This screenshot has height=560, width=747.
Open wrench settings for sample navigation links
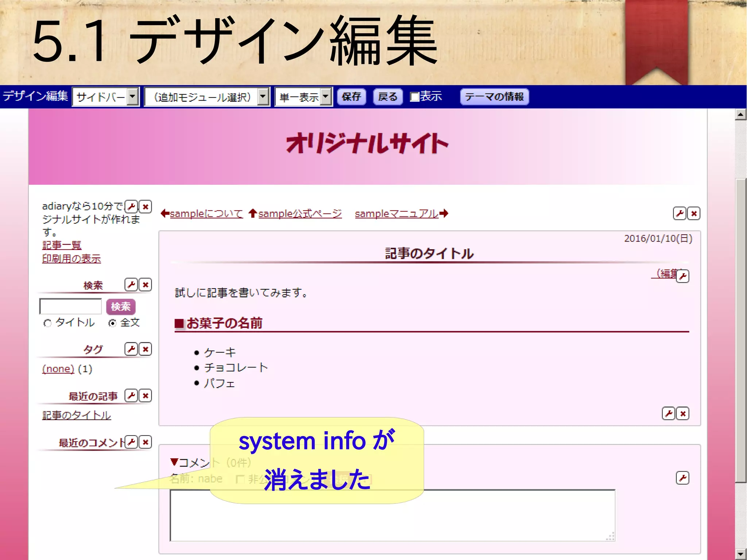click(x=680, y=213)
